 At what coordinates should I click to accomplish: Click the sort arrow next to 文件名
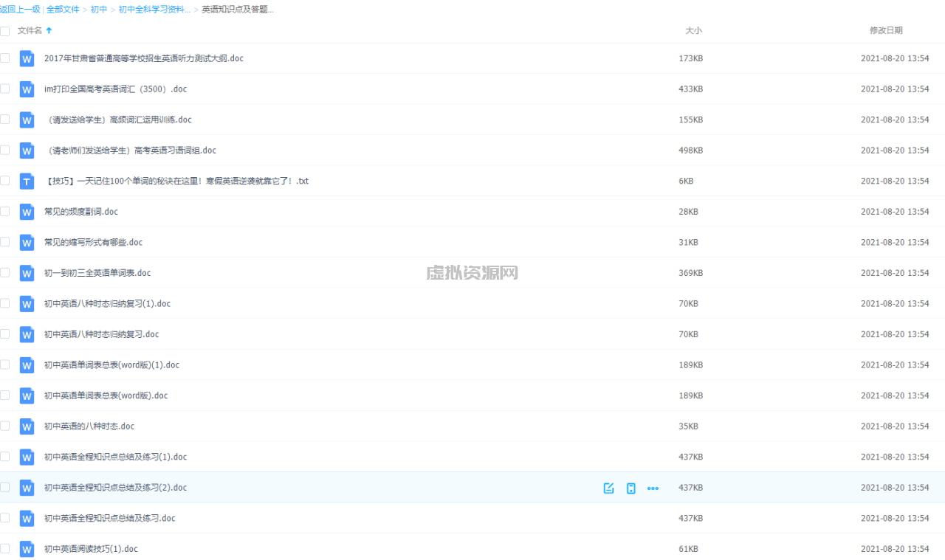(49, 30)
